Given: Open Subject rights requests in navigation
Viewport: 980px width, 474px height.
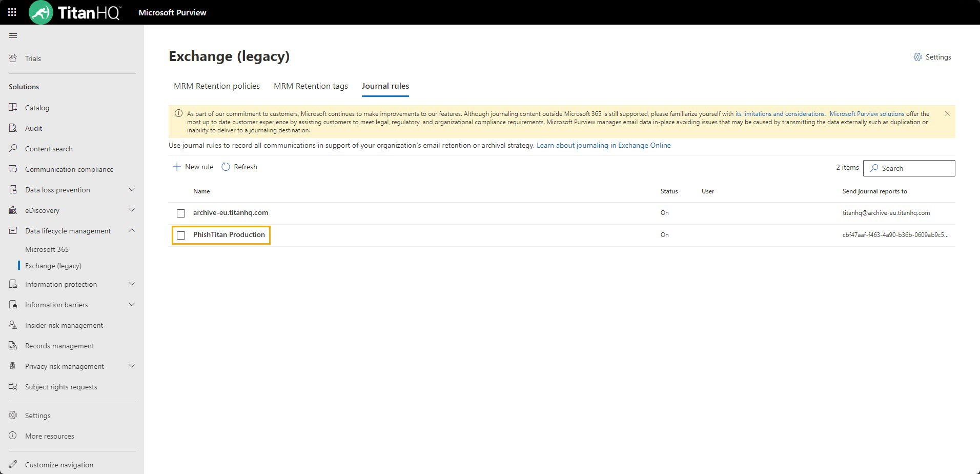Looking at the screenshot, I should pyautogui.click(x=61, y=387).
